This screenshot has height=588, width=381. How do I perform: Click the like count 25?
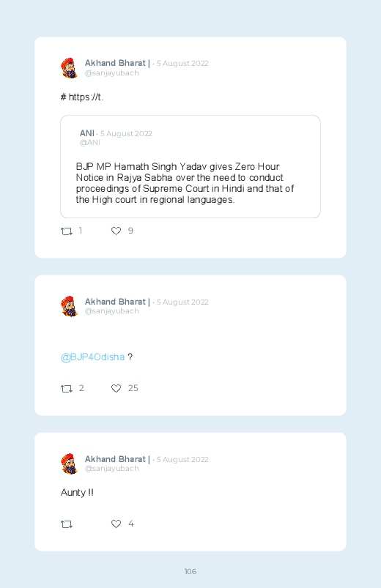(x=133, y=388)
